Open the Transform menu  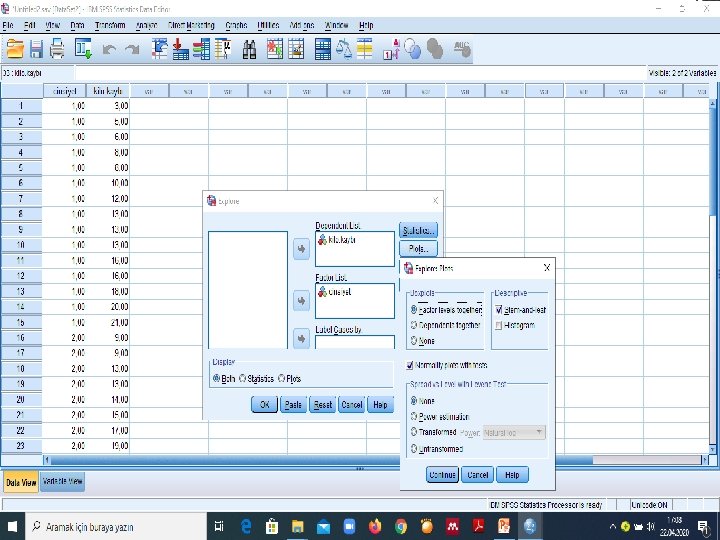110,25
